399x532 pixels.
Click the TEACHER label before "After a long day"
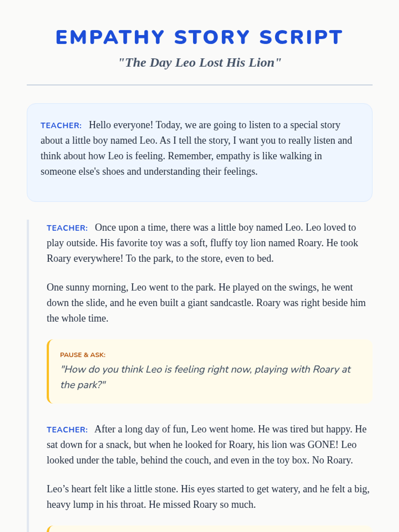click(x=67, y=430)
